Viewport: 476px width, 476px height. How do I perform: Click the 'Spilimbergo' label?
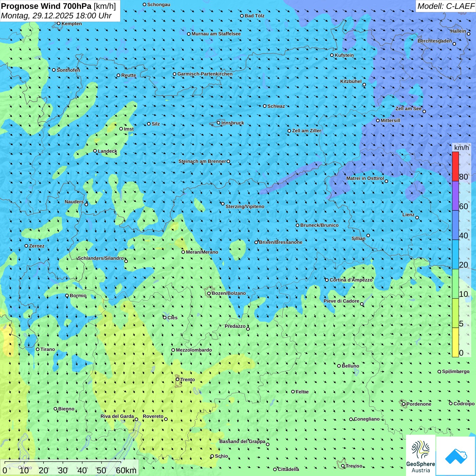[x=456, y=371]
